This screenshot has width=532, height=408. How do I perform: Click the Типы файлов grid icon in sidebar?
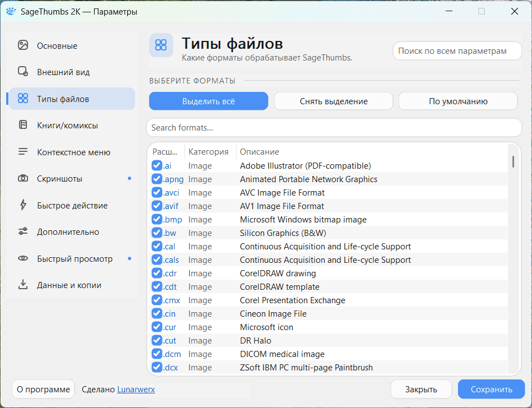pyautogui.click(x=23, y=98)
